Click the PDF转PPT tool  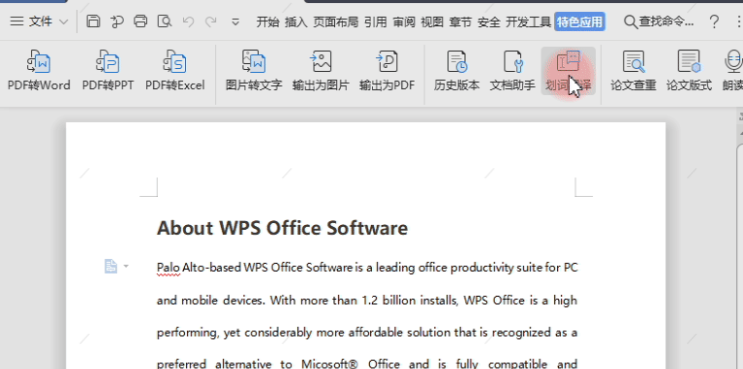(108, 70)
